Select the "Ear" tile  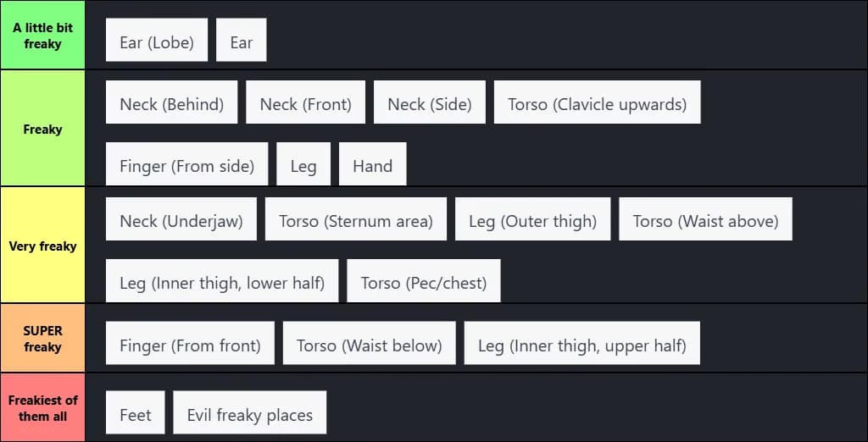pyautogui.click(x=242, y=41)
